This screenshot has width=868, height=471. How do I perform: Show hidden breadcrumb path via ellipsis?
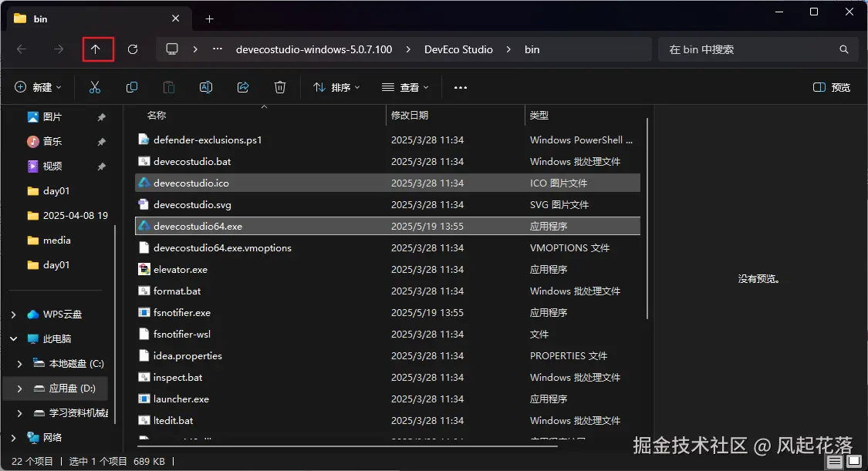(x=218, y=49)
